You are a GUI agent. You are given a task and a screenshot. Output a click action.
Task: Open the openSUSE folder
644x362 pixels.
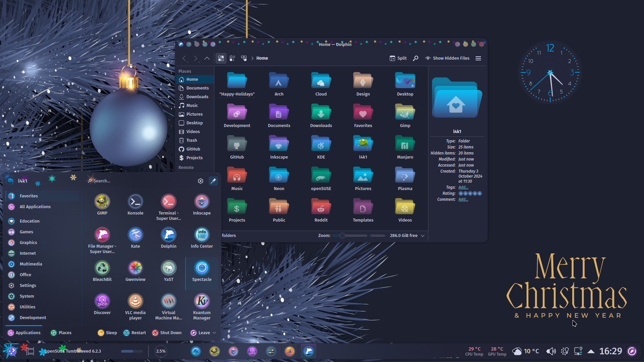coord(321,179)
